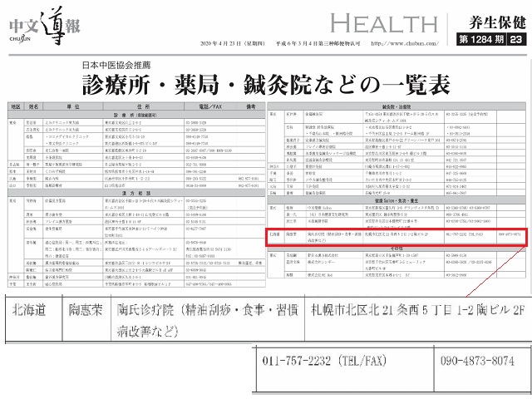Click the 姓名 column header
This screenshot has width=532, height=399.
33,106
